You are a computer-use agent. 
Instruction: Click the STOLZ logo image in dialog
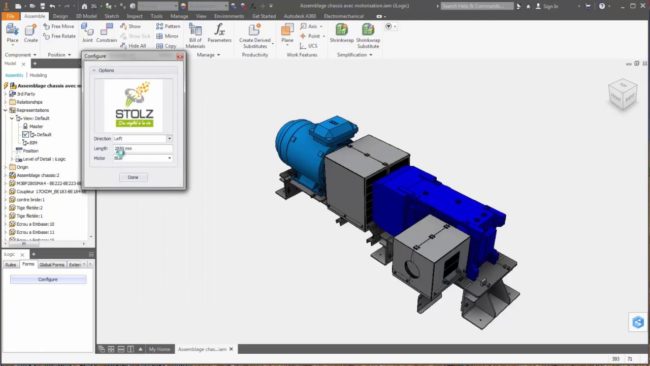(x=134, y=105)
